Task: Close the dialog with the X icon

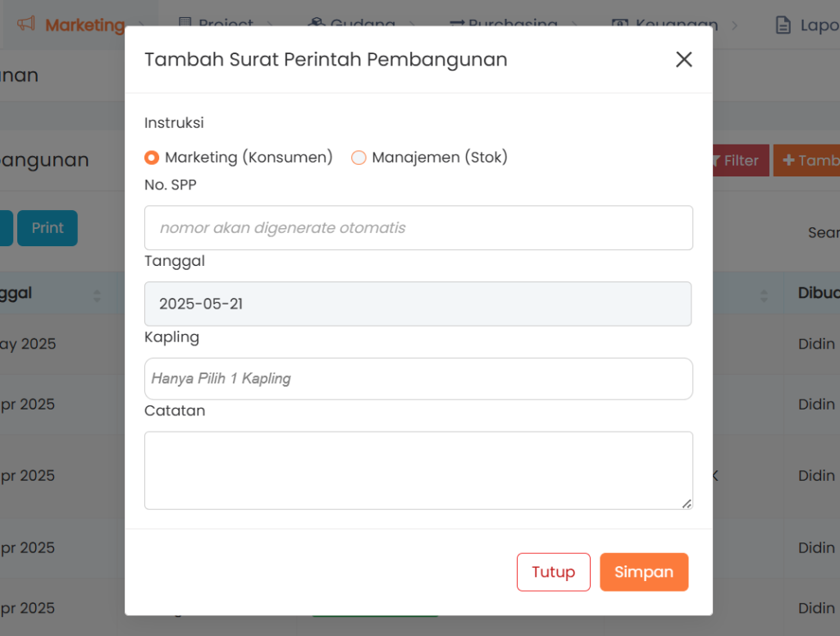Action: click(683, 59)
